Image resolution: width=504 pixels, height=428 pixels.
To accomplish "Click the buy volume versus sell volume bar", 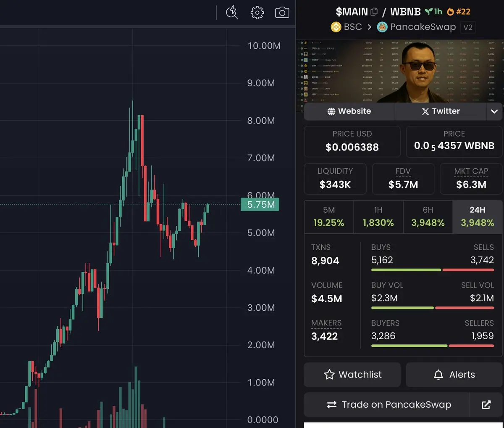I will click(x=433, y=308).
